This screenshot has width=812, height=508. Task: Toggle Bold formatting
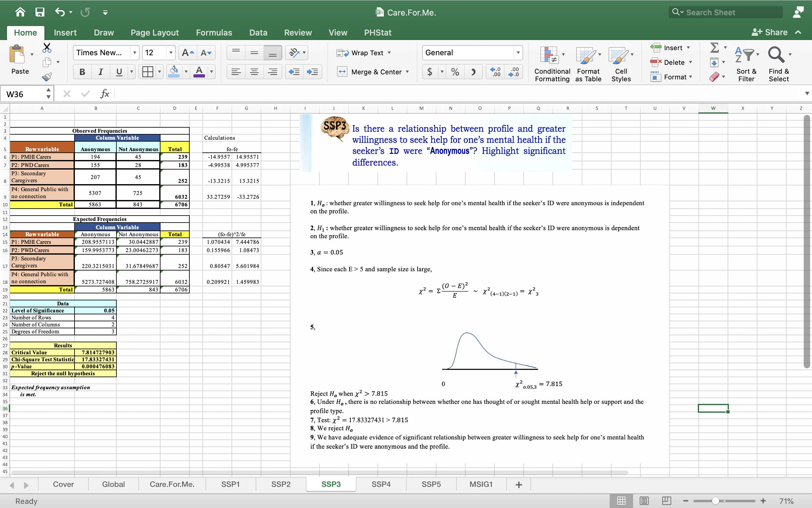[x=82, y=71]
